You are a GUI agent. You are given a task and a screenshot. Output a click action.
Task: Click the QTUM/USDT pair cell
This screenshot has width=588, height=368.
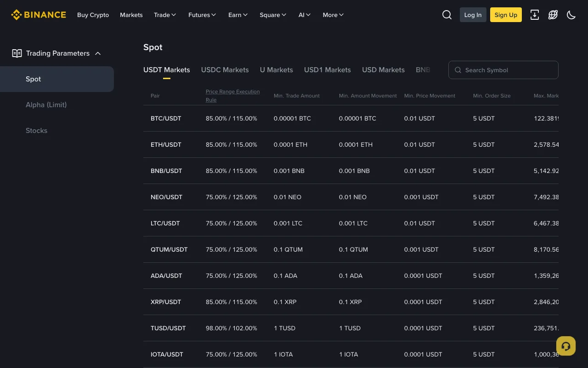[169, 249]
